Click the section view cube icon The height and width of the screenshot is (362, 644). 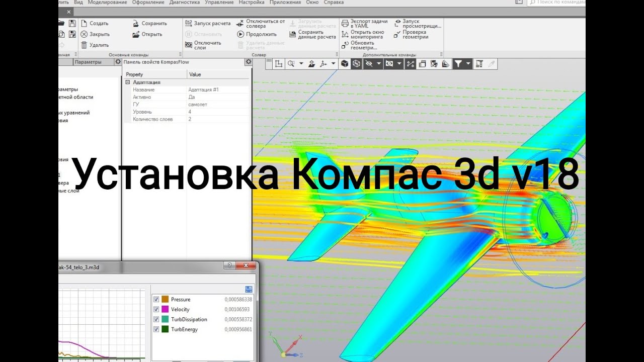pyautogui.click(x=433, y=64)
